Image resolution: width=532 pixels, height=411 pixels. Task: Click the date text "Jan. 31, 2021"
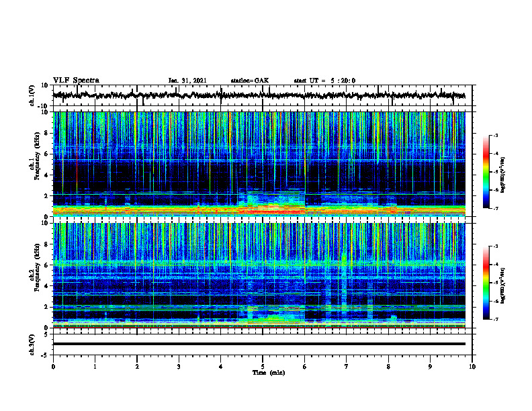tap(187, 81)
